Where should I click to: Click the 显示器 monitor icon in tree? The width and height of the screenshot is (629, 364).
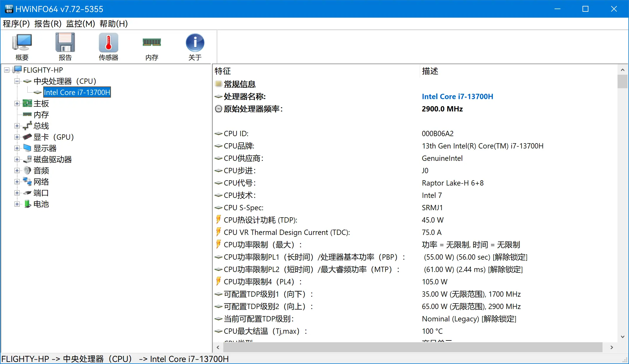pos(27,148)
